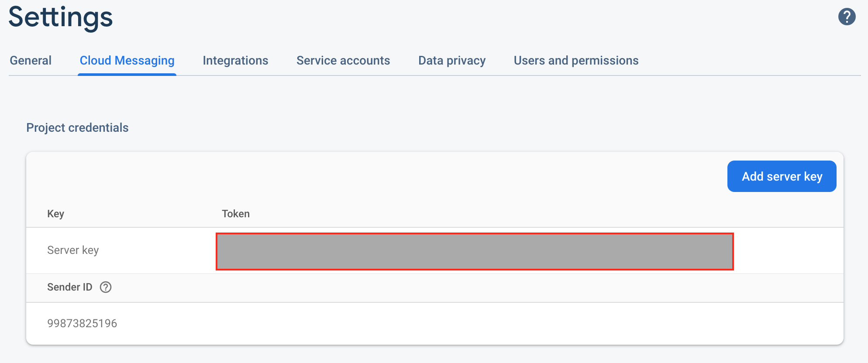The height and width of the screenshot is (363, 868).
Task: Switch to the General tab
Action: (x=31, y=61)
